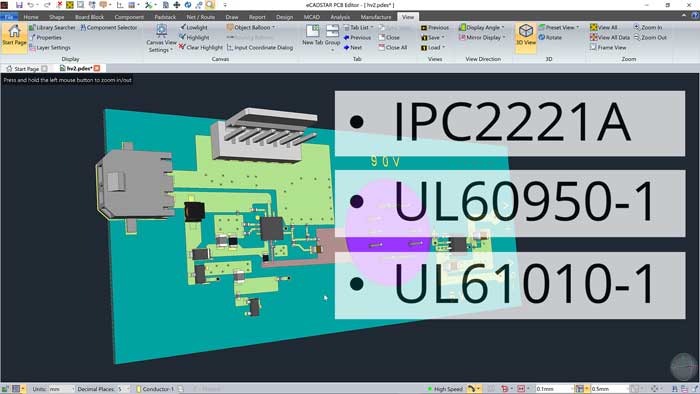Open Layer Settings
Image resolution: width=700 pixels, height=394 pixels.
point(50,47)
